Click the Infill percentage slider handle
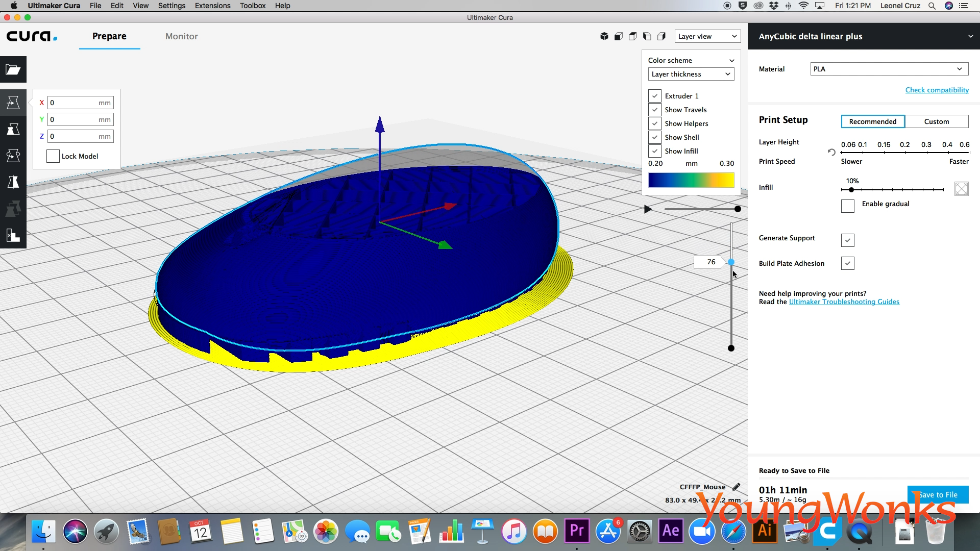This screenshot has height=551, width=980. click(x=851, y=190)
